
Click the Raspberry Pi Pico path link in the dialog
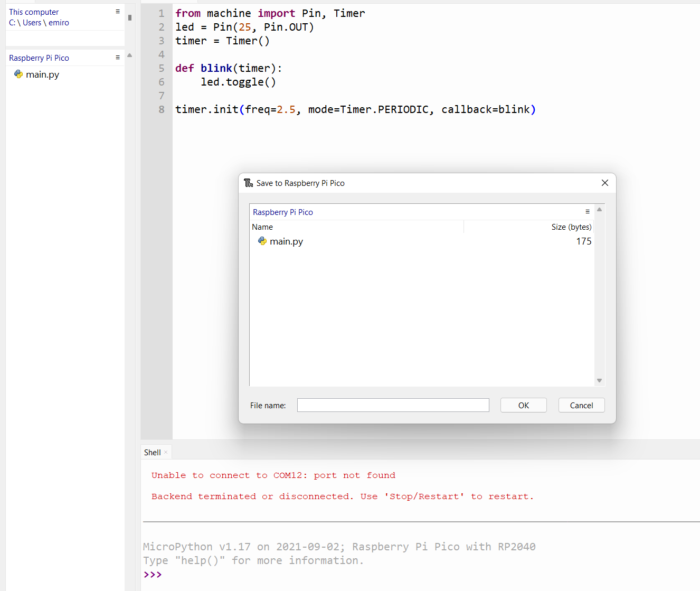coord(283,212)
